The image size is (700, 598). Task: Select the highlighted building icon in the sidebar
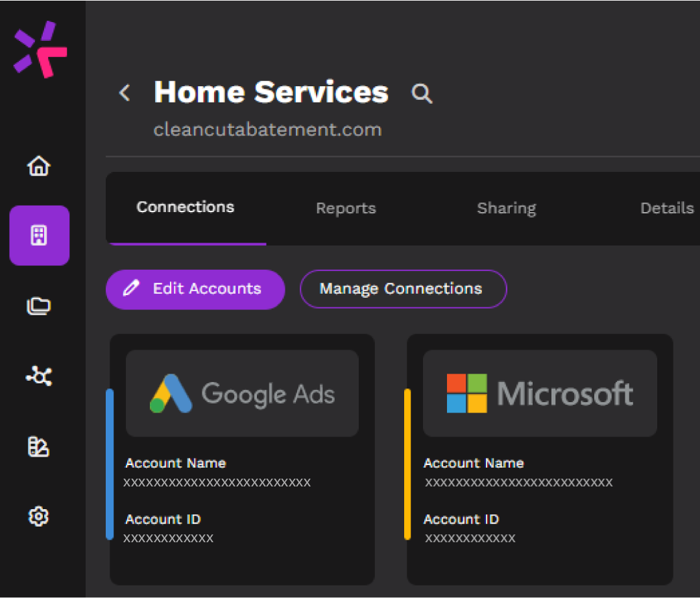click(40, 235)
